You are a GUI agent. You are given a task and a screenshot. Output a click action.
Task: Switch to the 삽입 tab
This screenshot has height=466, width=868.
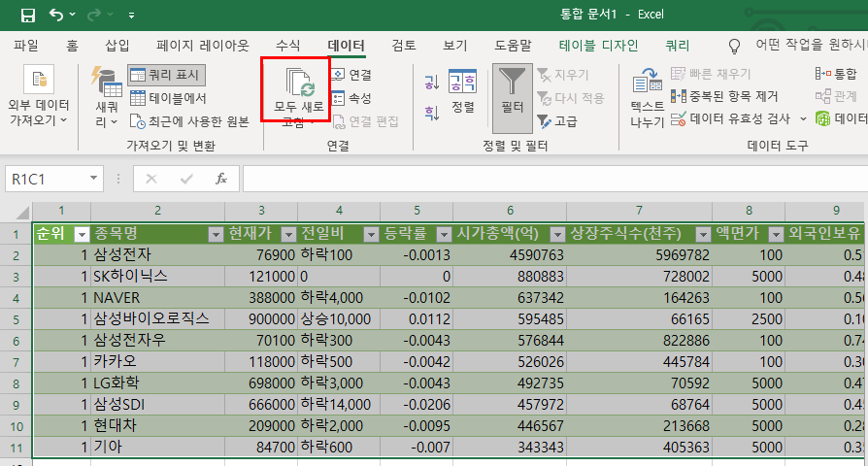coord(117,46)
